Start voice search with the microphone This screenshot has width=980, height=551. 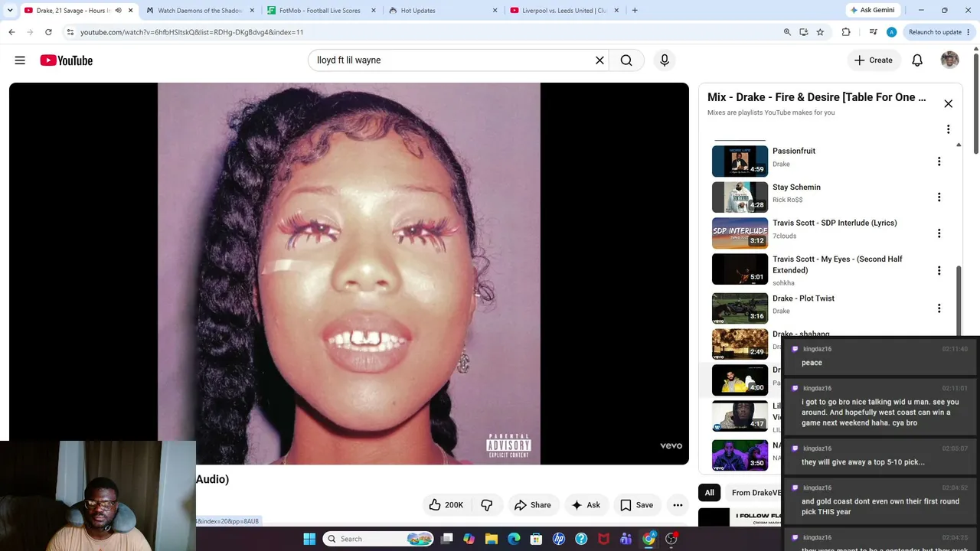tap(665, 60)
